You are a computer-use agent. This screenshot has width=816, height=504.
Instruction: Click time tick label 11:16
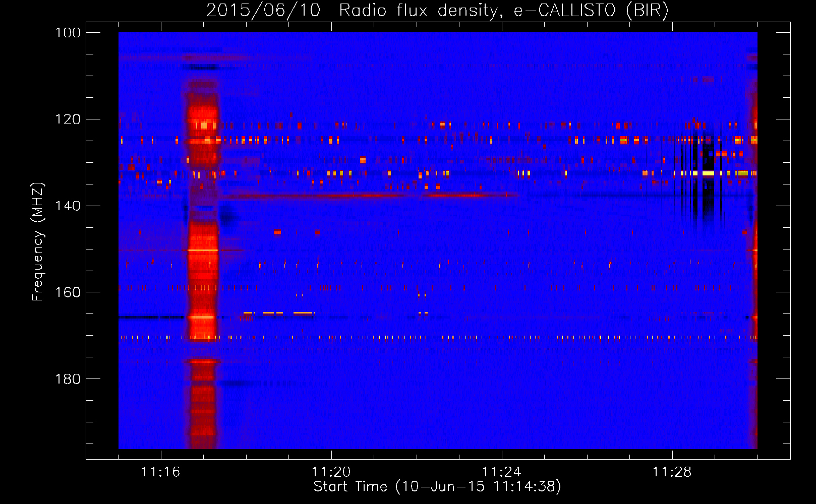161,472
